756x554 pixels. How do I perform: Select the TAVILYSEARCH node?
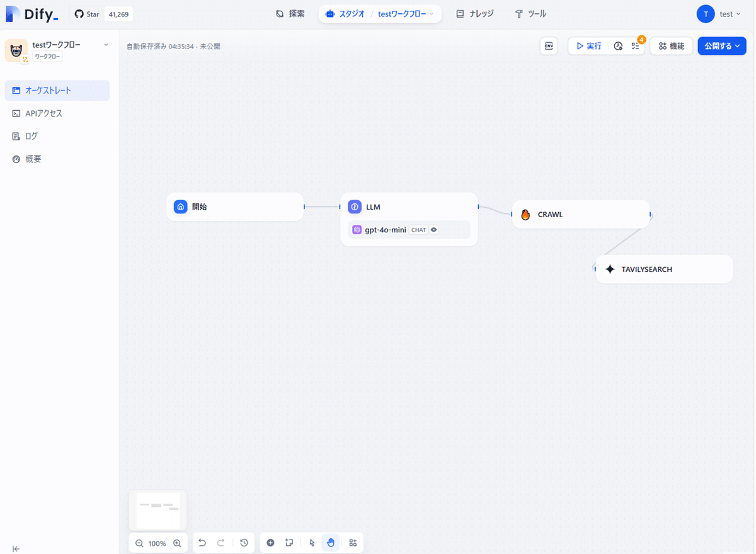click(x=663, y=269)
